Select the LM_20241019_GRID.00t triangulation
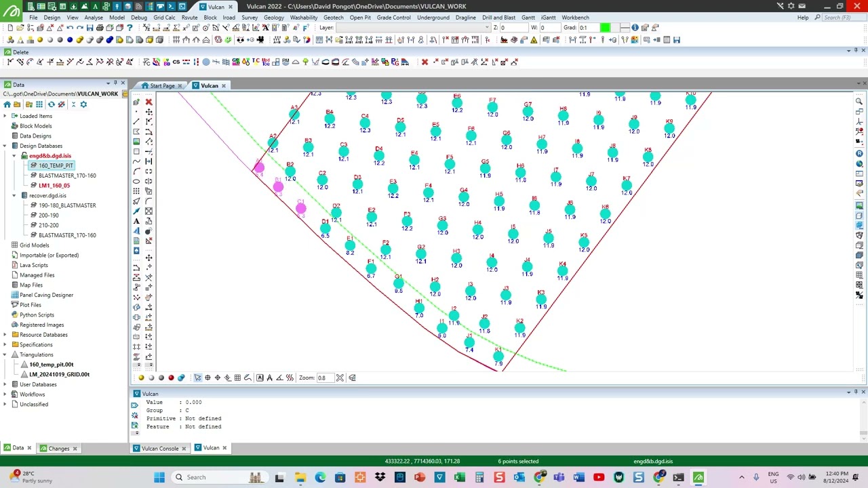The image size is (868, 488). [59, 374]
